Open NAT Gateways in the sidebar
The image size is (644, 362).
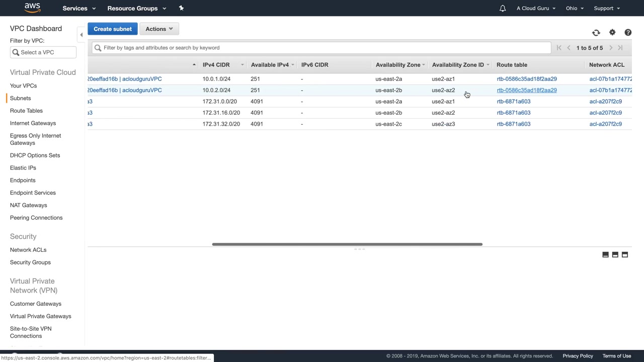tap(28, 206)
